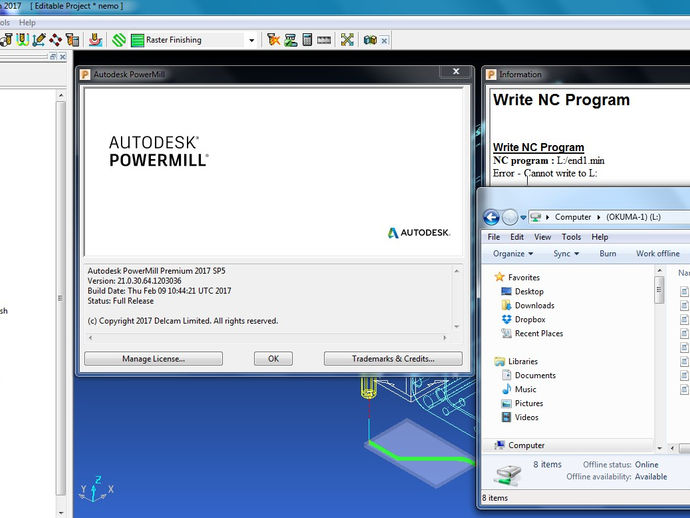Click the Back button in Explorer window
The width and height of the screenshot is (690, 518).
491,217
